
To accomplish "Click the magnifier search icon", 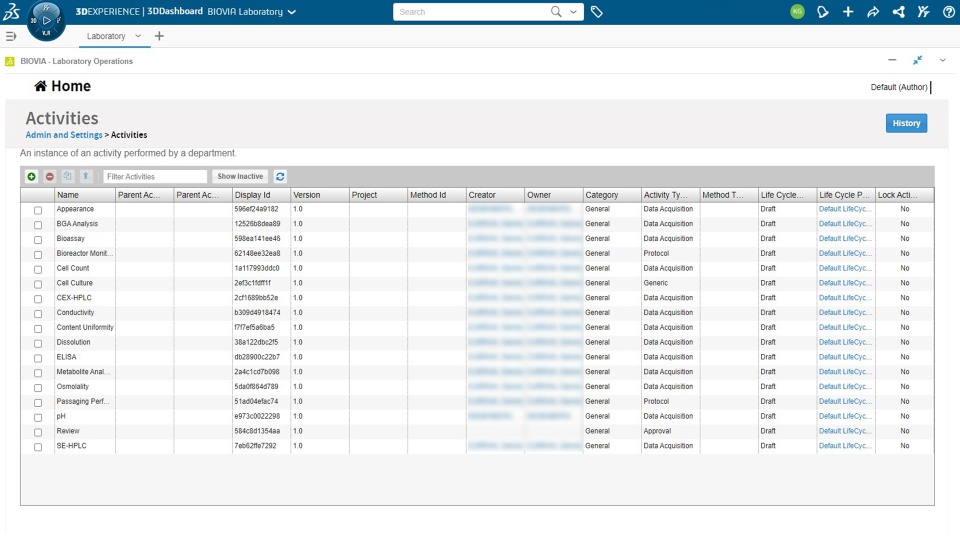I will pyautogui.click(x=556, y=12).
